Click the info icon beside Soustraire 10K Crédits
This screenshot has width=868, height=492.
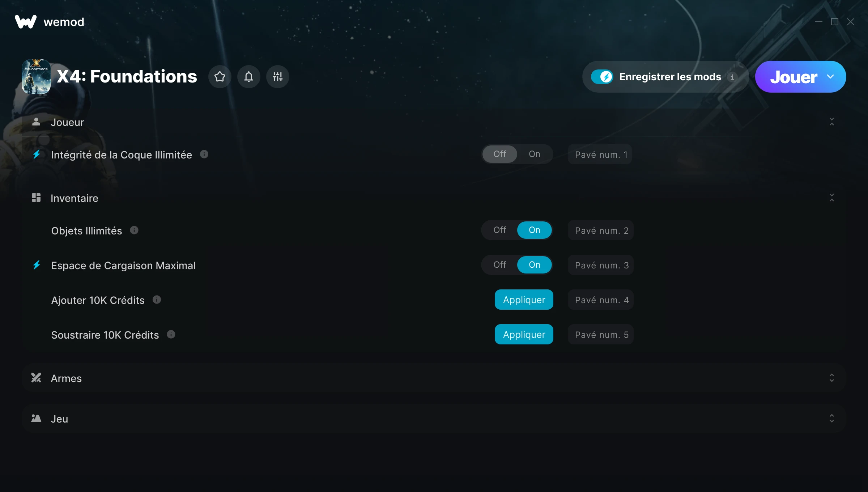(171, 335)
